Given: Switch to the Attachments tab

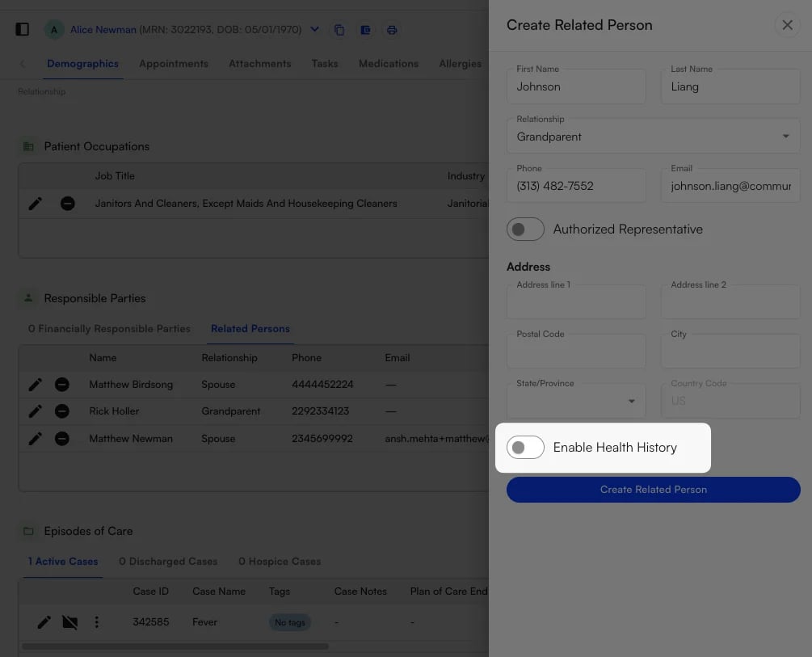Looking at the screenshot, I should (260, 64).
